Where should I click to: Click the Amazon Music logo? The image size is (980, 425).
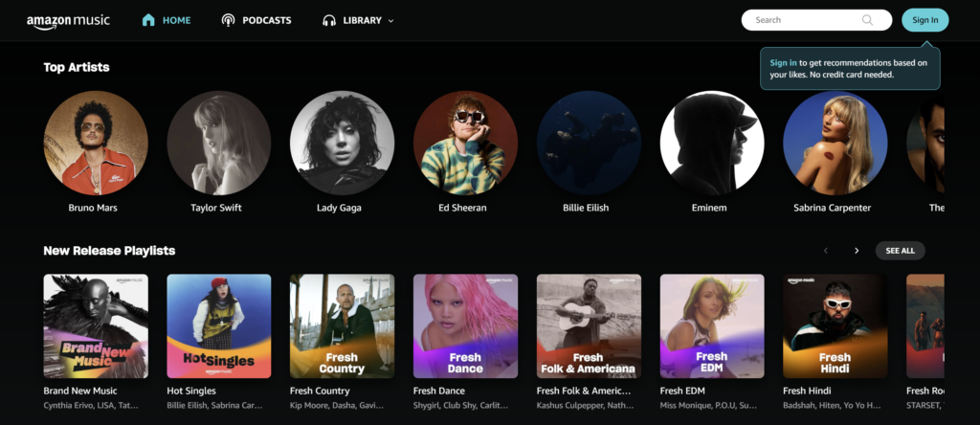pos(70,20)
